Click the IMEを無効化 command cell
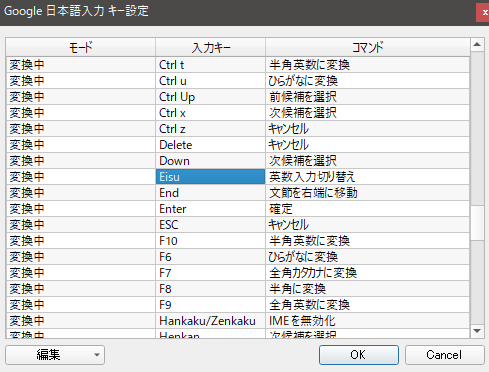 pos(368,321)
